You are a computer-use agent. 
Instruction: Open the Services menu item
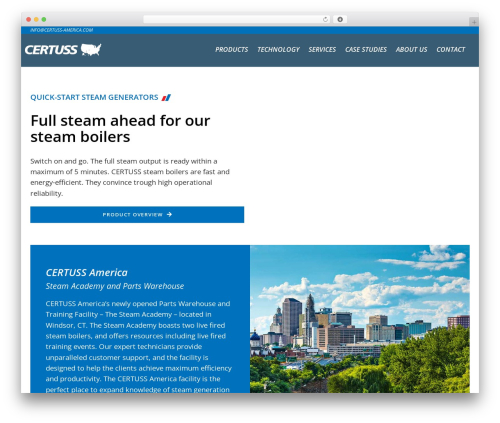(x=322, y=50)
